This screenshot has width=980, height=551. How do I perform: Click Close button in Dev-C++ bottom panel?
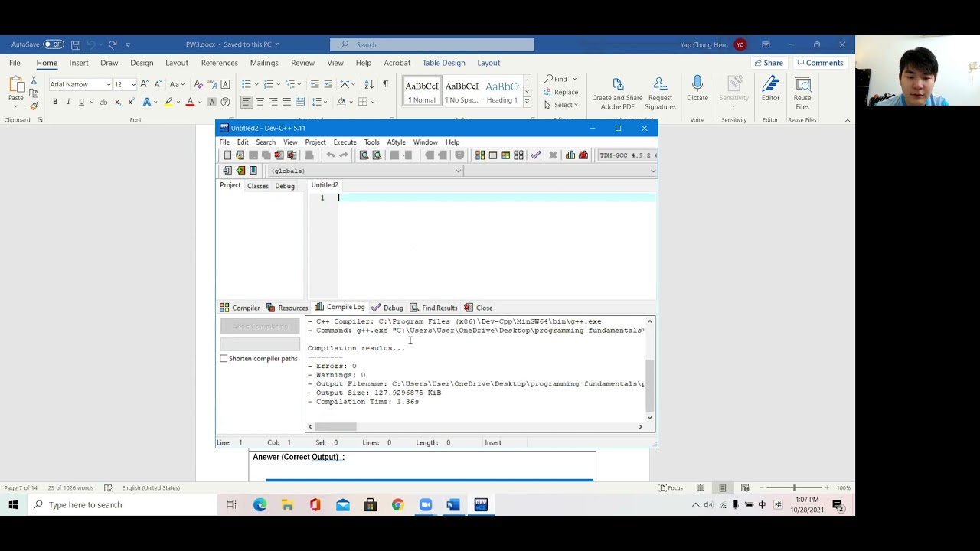479,308
